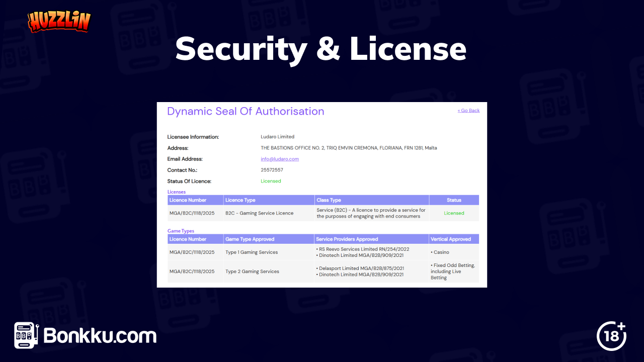Click the Service Providers Approved column header
This screenshot has height=362, width=644.
[x=372, y=239]
